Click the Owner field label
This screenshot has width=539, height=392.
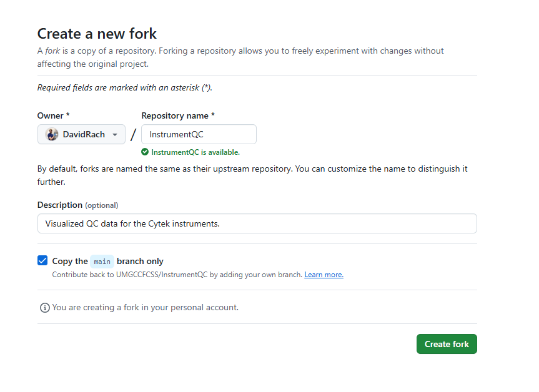(x=53, y=116)
